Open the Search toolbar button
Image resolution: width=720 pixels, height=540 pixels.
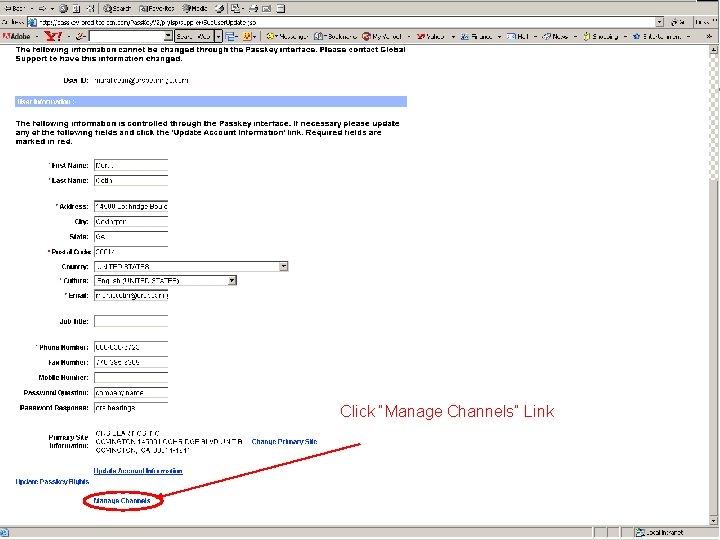117,9
